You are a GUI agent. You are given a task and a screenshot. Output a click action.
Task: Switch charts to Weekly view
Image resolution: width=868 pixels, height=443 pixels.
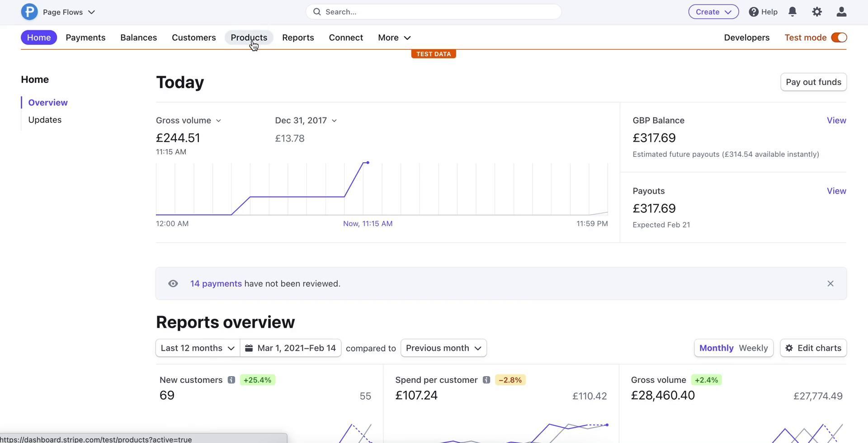click(753, 348)
